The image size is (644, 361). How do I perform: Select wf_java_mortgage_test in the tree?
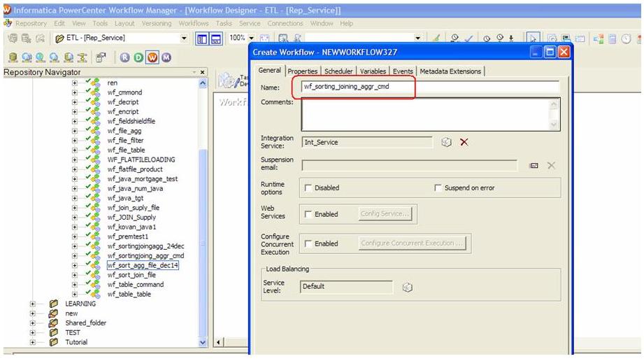coord(142,179)
